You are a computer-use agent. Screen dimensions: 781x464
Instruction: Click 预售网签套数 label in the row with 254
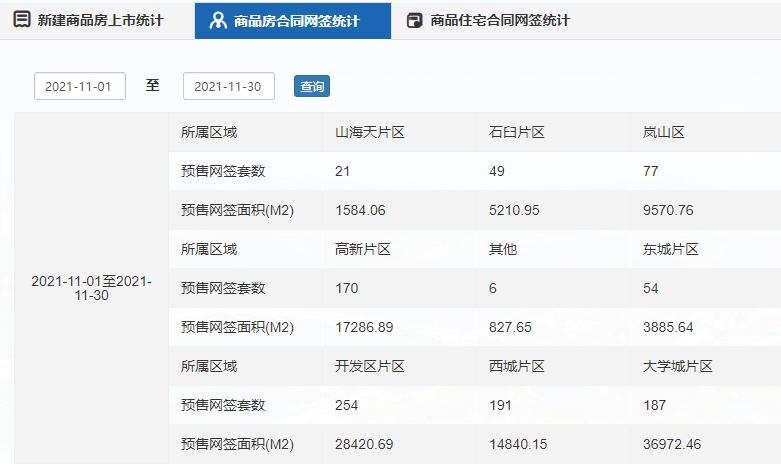223,405
